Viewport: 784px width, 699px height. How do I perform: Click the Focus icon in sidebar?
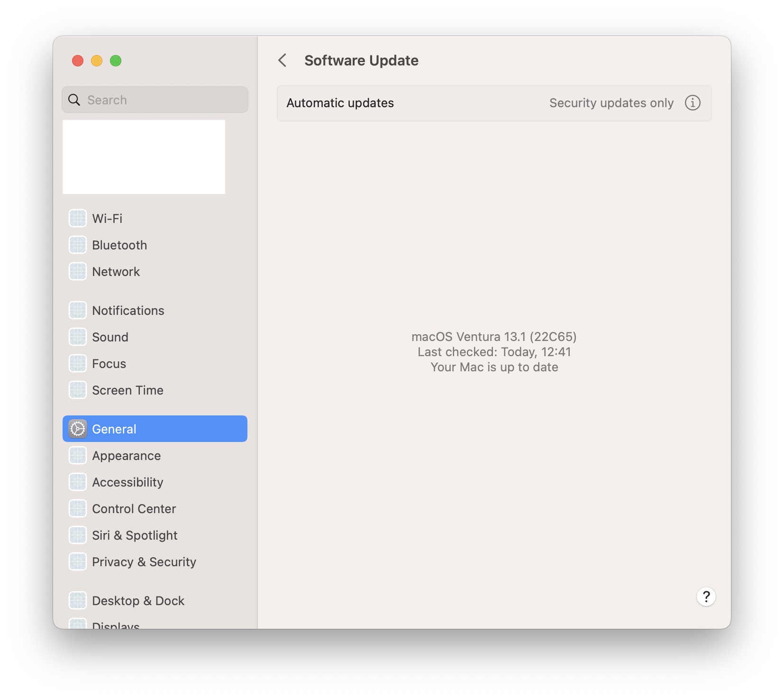tap(78, 363)
